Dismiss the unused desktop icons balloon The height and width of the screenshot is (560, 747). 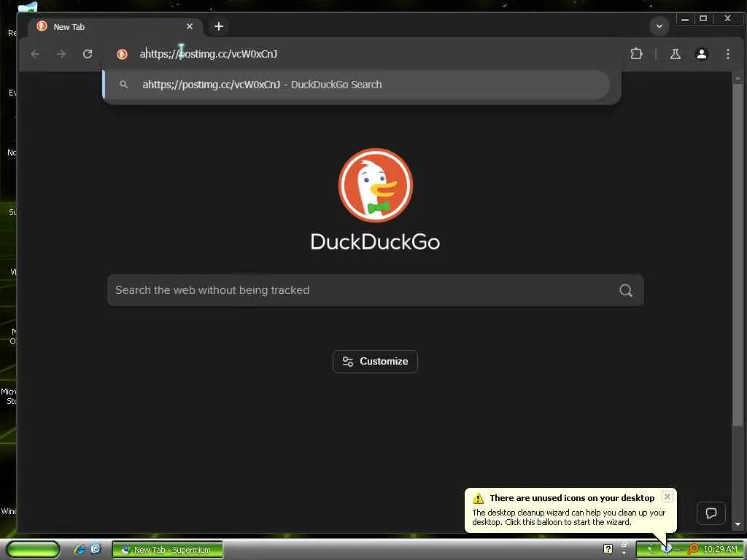[x=667, y=497]
